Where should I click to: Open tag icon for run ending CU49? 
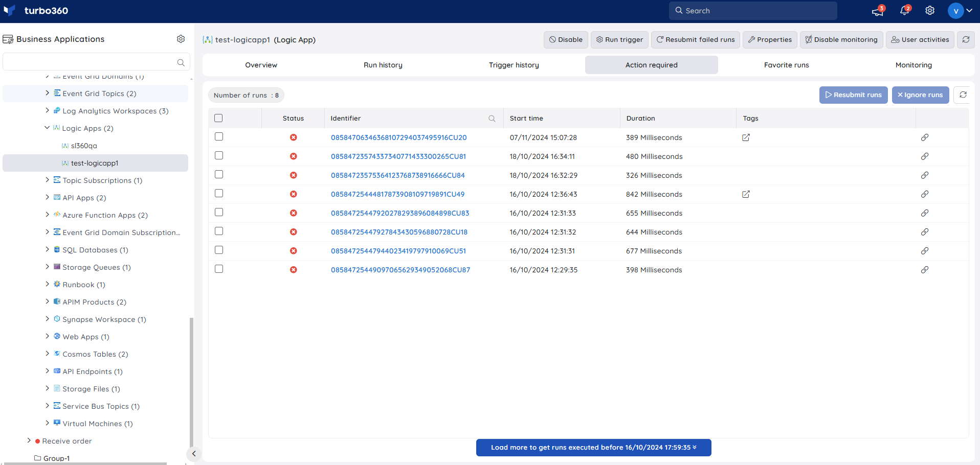tap(746, 194)
